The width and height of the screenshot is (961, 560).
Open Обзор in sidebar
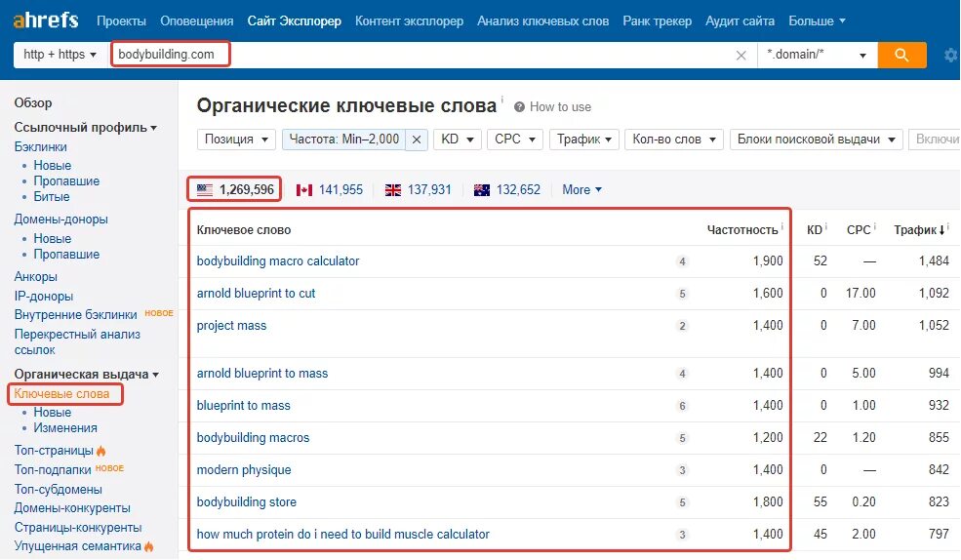(33, 103)
